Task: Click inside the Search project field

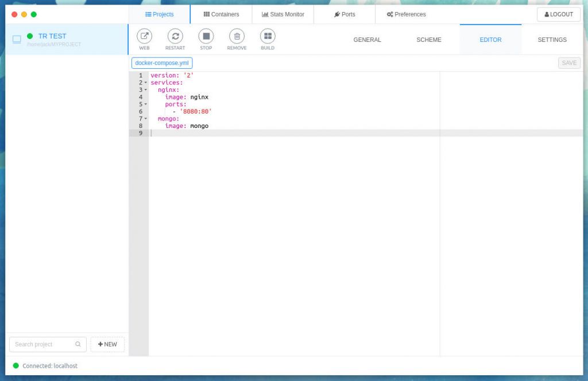Action: pyautogui.click(x=43, y=344)
